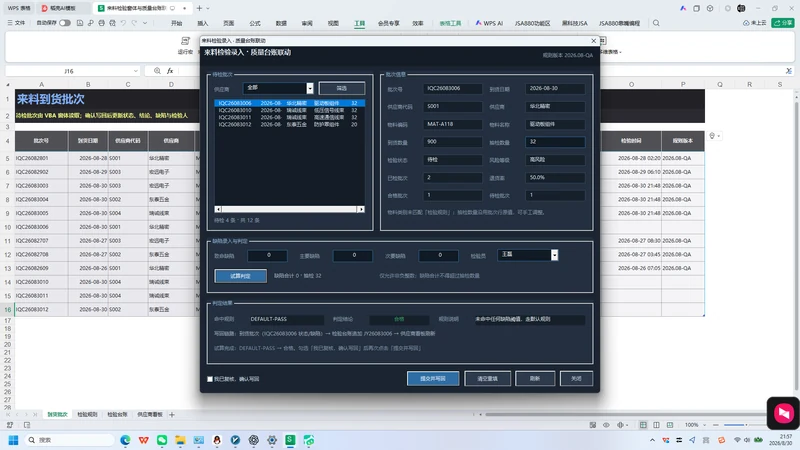Open the WPS AI ribbon tab
Image resolution: width=800 pixels, height=450 pixels.
[489, 23]
